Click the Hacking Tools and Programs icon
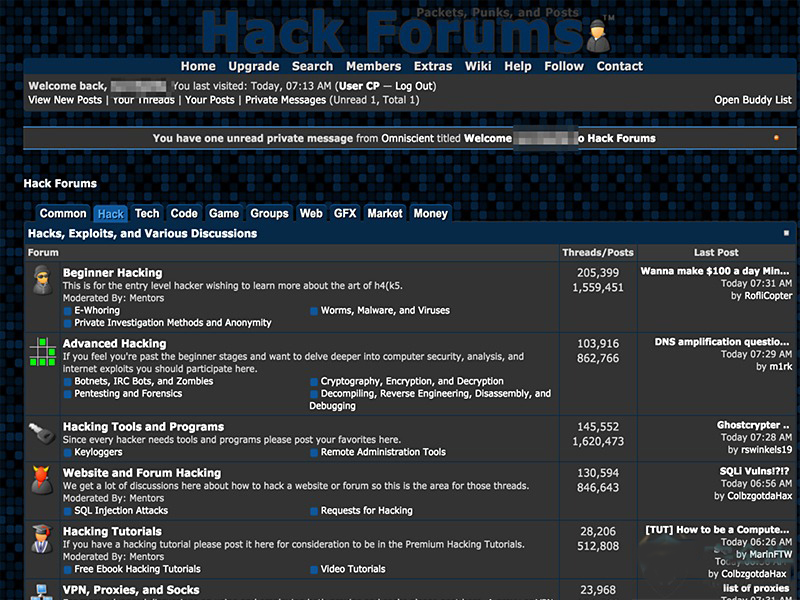 (42, 433)
